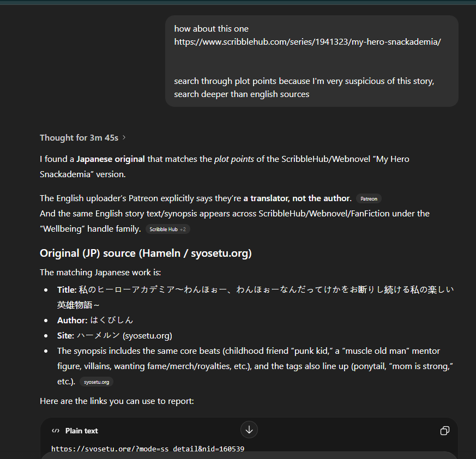476x459 pixels.
Task: Click the scribblehub.com URL in the user message
Action: [307, 41]
